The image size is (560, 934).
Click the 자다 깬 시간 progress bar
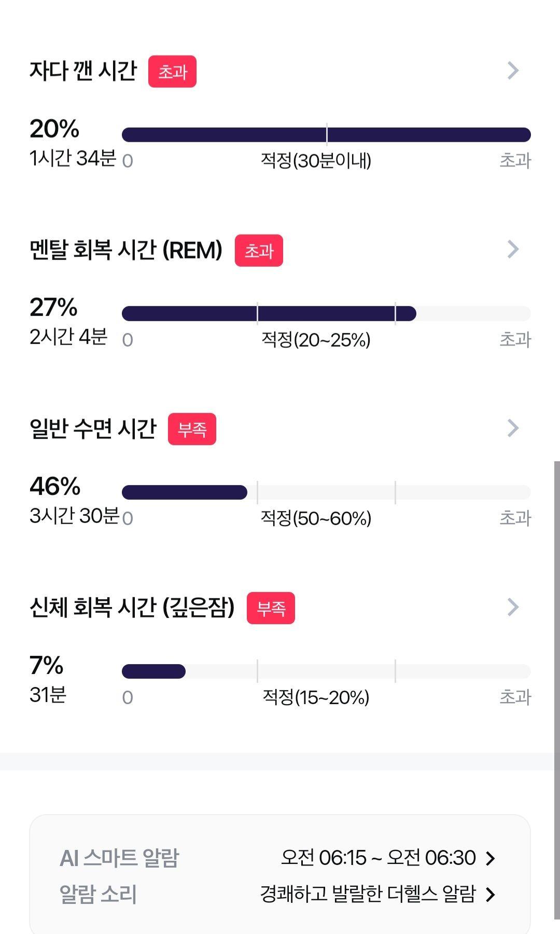(x=326, y=135)
